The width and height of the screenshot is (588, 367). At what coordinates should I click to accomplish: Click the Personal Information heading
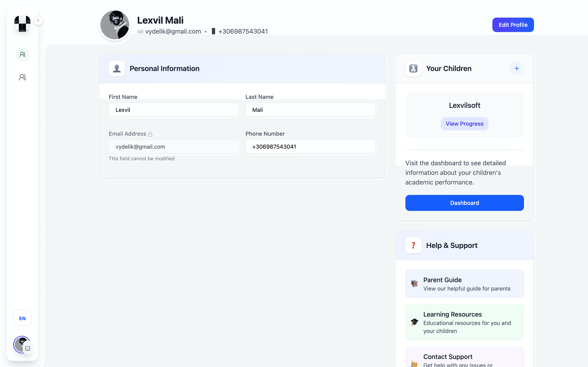click(164, 68)
